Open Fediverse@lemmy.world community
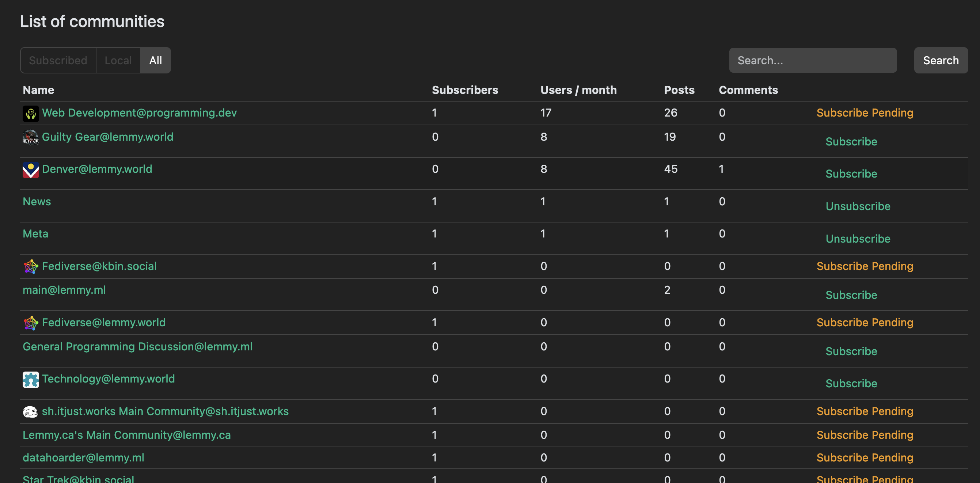Viewport: 980px width, 483px height. [x=104, y=323]
